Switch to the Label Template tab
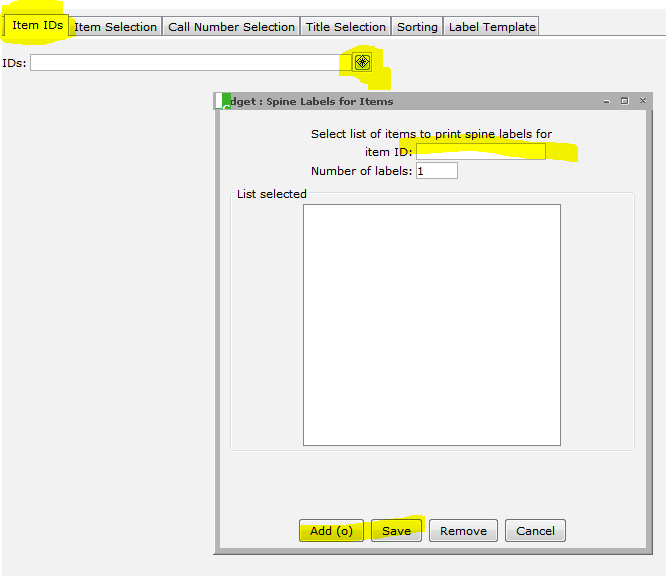Screen dimensions: 666x576 (492, 27)
